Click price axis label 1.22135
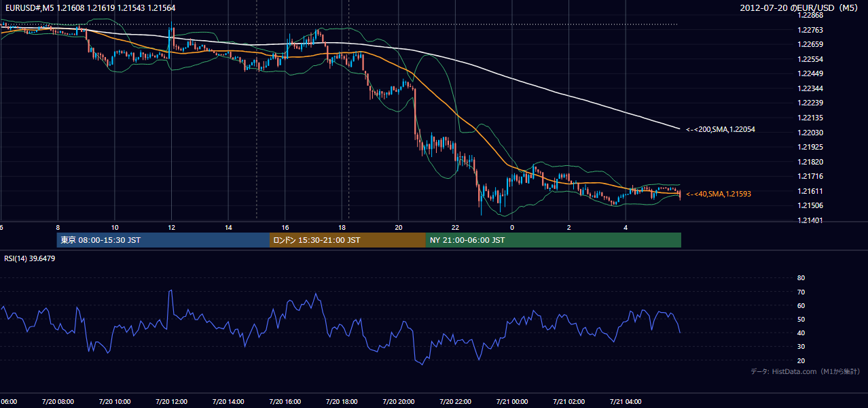 [810, 118]
